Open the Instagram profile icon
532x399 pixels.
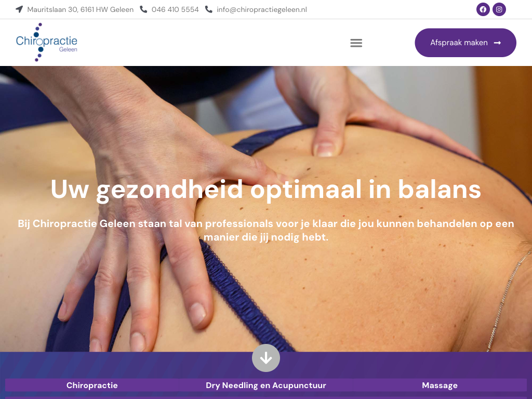[x=499, y=9]
